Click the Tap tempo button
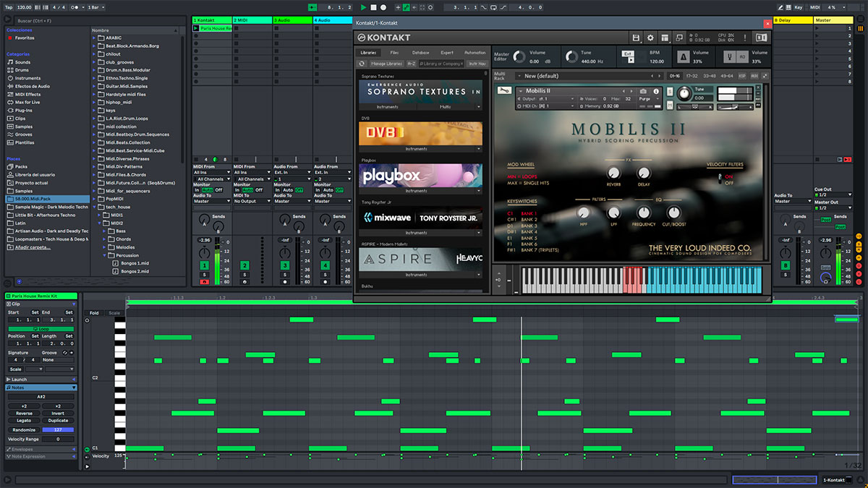Image resolution: width=868 pixels, height=488 pixels. 7,7
